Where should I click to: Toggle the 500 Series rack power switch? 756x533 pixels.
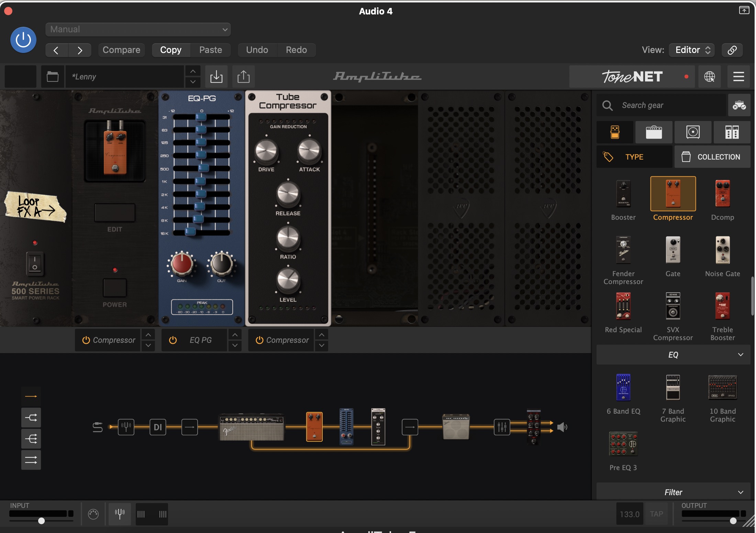pos(35,264)
